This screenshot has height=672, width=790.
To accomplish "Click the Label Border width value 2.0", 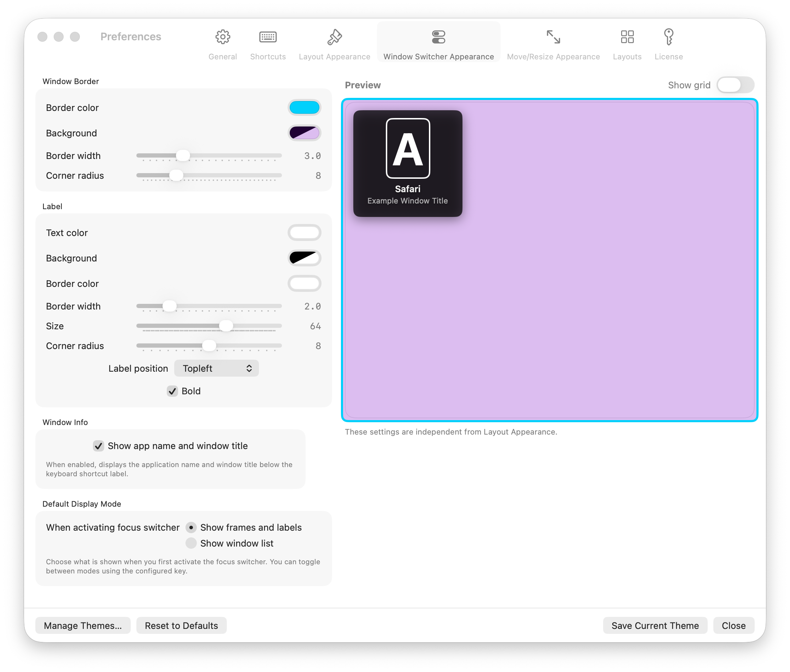I will tap(312, 306).
